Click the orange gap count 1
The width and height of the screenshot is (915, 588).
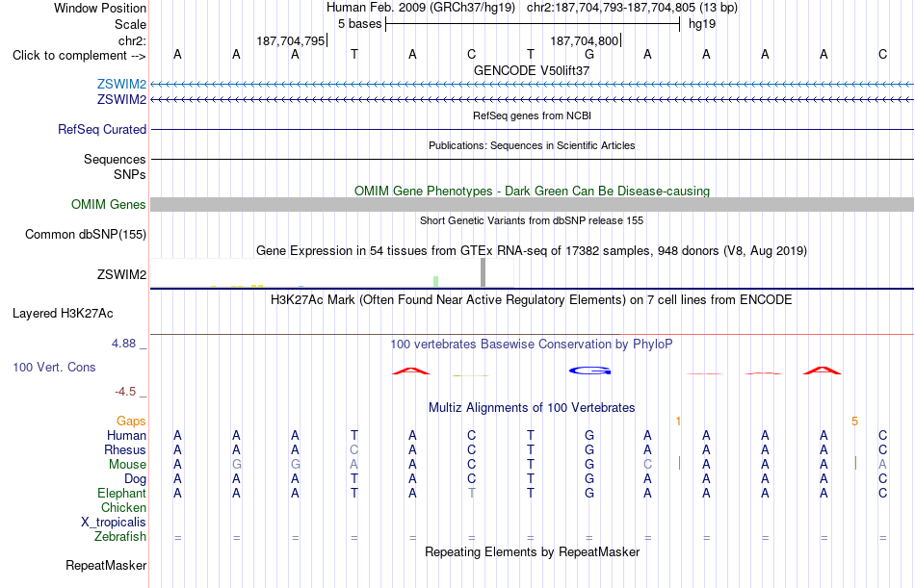pyautogui.click(x=678, y=422)
